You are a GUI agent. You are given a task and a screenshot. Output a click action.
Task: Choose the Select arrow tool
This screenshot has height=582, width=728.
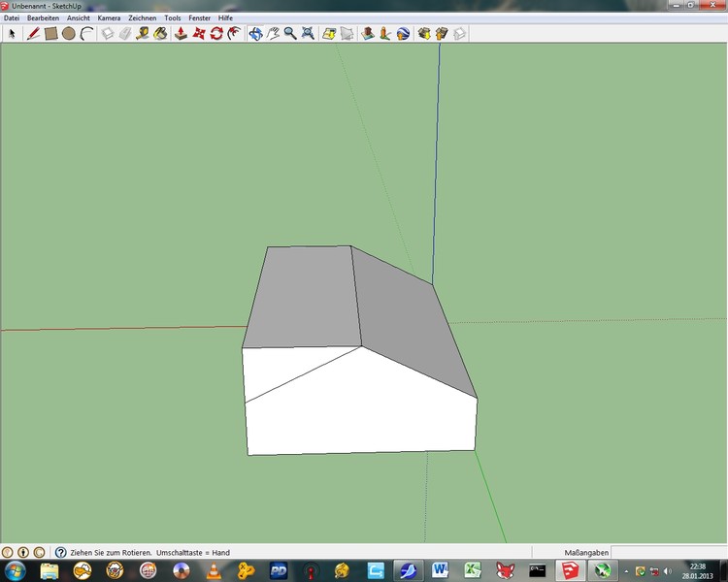click(12, 33)
